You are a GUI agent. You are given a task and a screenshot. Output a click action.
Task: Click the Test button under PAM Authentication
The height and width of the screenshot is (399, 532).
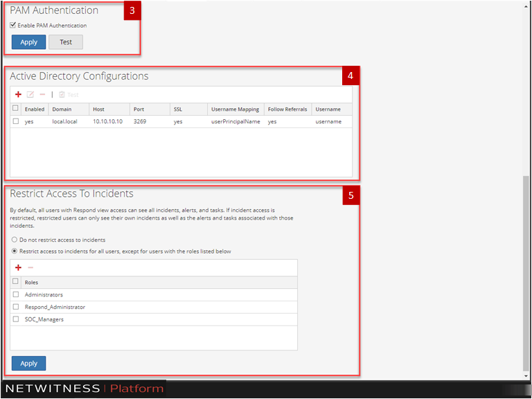(x=66, y=42)
